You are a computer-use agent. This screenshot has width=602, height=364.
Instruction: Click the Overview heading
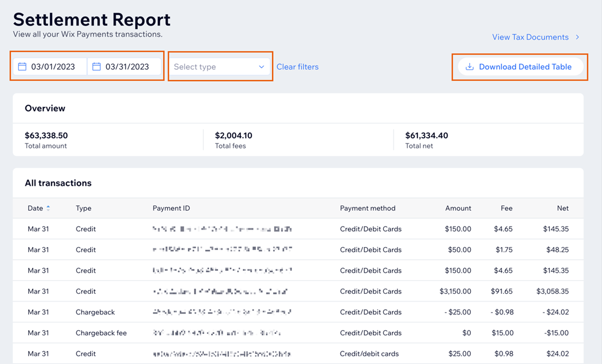[45, 108]
